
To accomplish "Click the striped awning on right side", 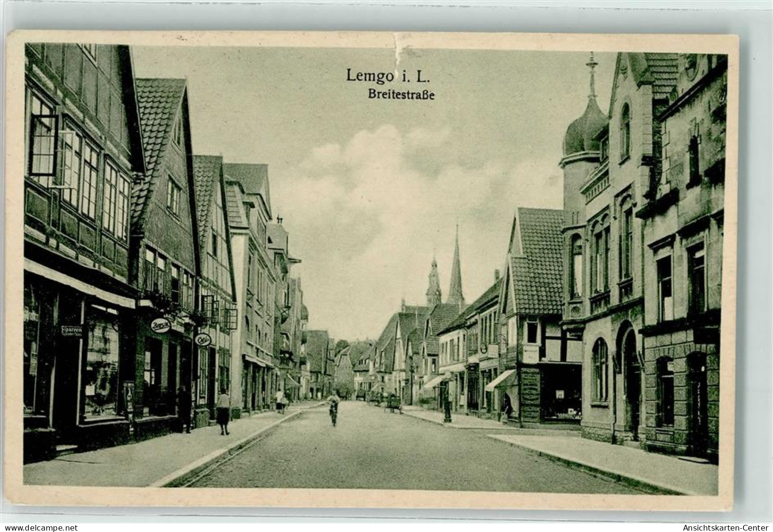I will pos(501,380).
